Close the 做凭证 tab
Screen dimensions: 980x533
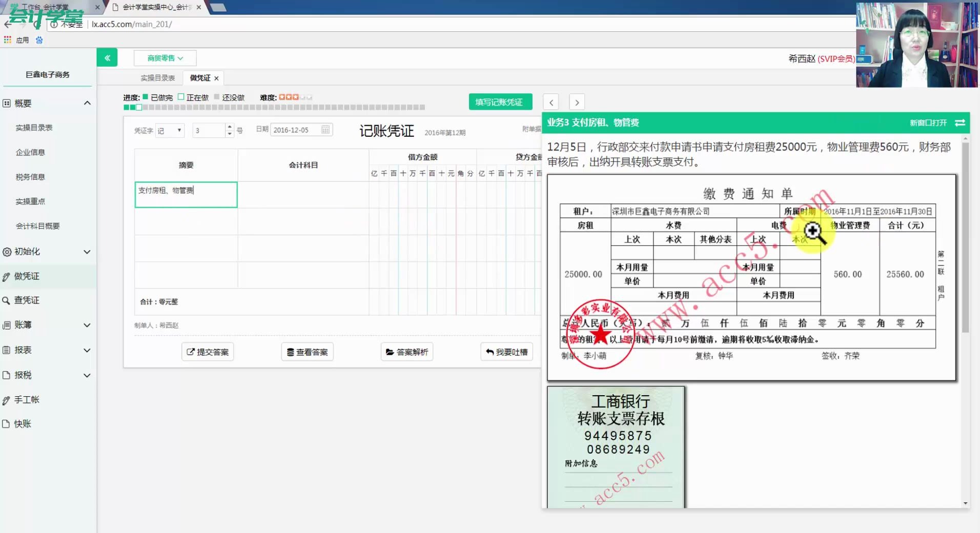(216, 78)
